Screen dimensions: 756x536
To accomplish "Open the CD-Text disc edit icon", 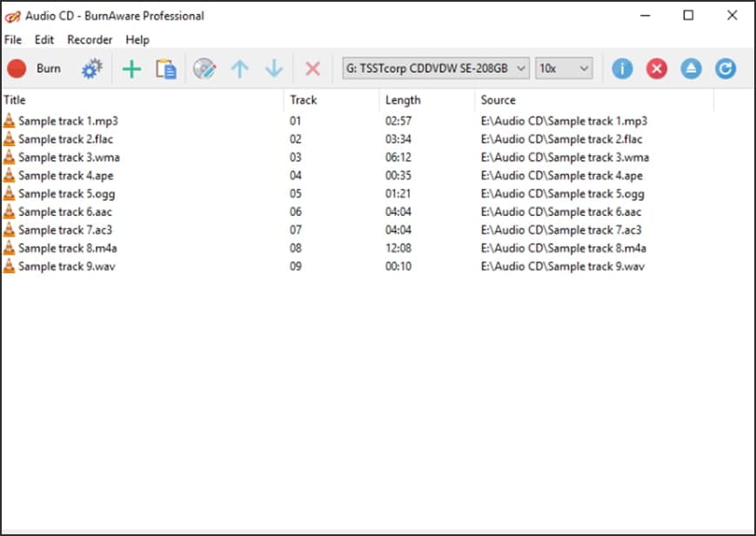I will (x=204, y=69).
